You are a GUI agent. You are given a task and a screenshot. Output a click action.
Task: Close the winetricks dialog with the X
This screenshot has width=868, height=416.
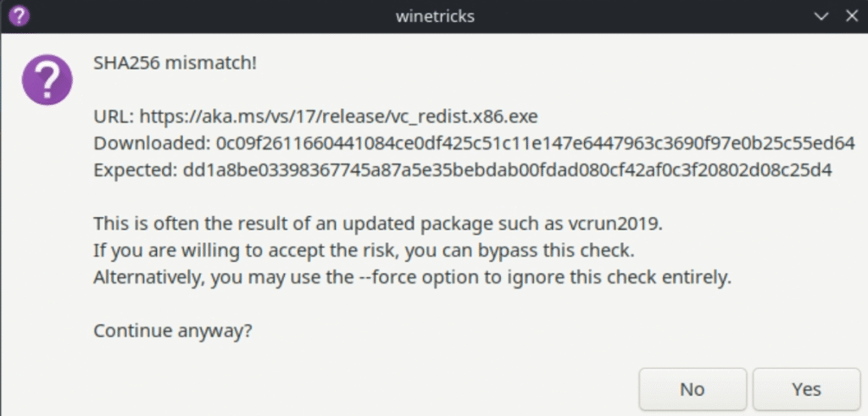tap(852, 16)
